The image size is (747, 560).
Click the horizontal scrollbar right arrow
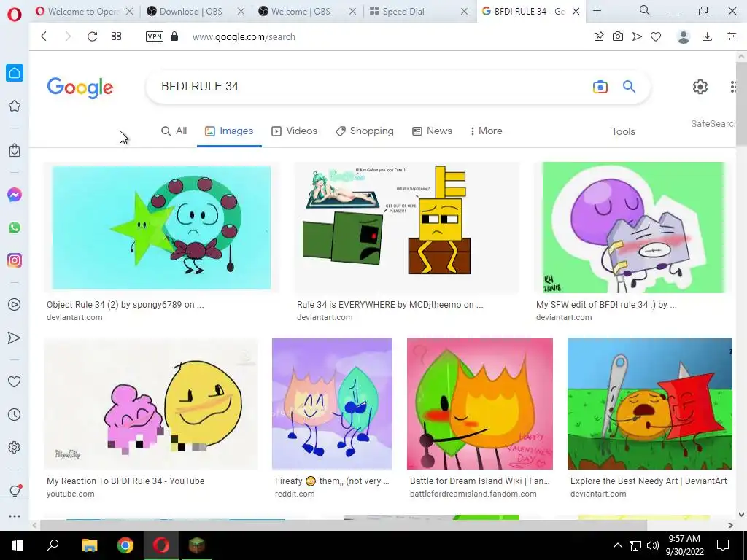(x=731, y=525)
